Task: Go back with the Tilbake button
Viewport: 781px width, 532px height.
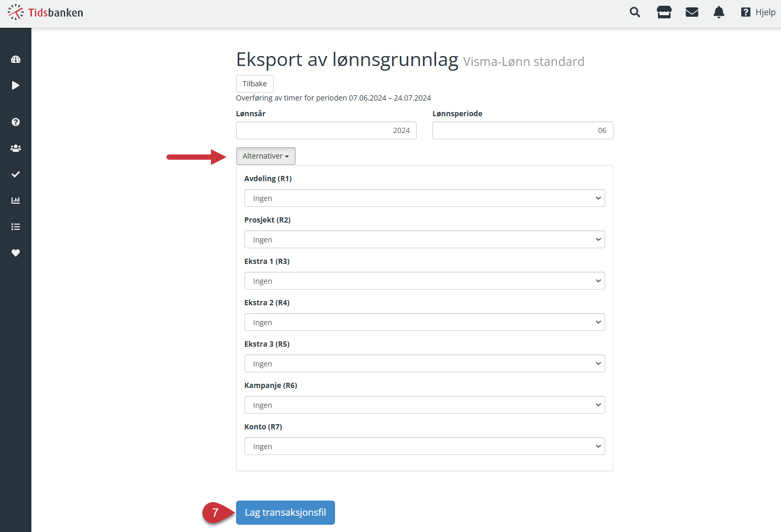Action: [255, 84]
